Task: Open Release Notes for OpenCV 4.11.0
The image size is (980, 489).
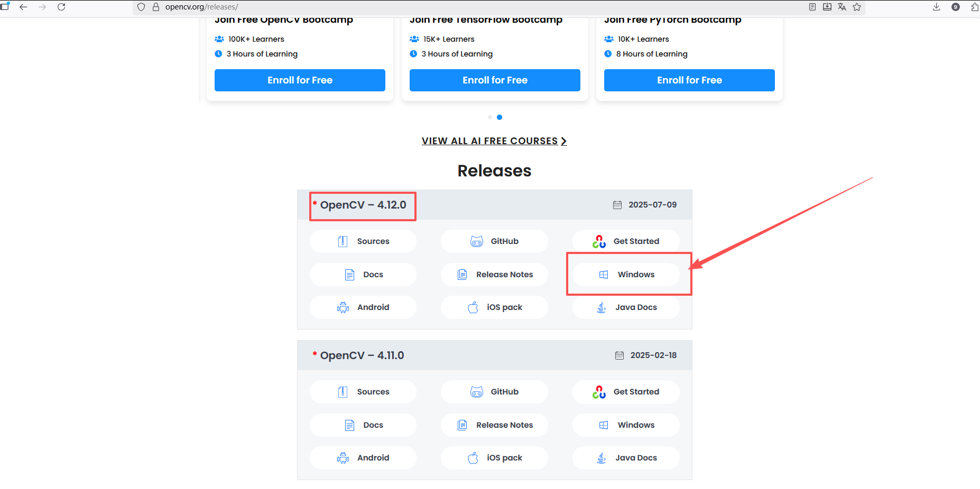Action: (494, 425)
